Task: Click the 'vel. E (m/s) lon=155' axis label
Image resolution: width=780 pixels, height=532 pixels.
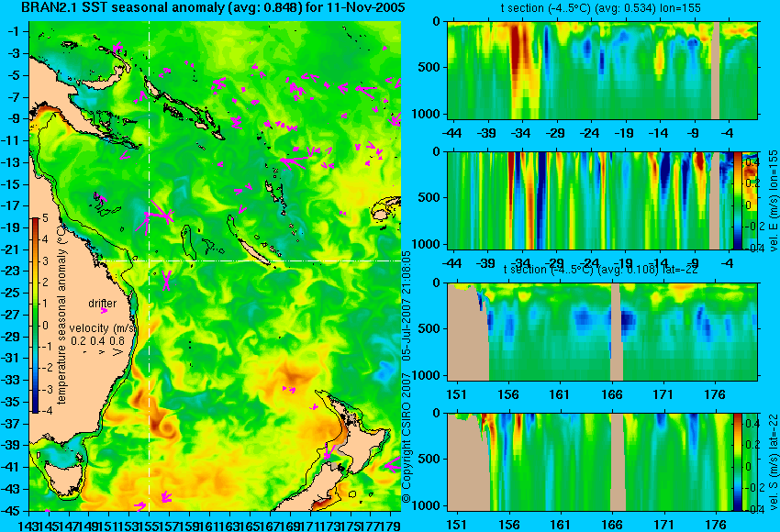Action: (x=773, y=200)
